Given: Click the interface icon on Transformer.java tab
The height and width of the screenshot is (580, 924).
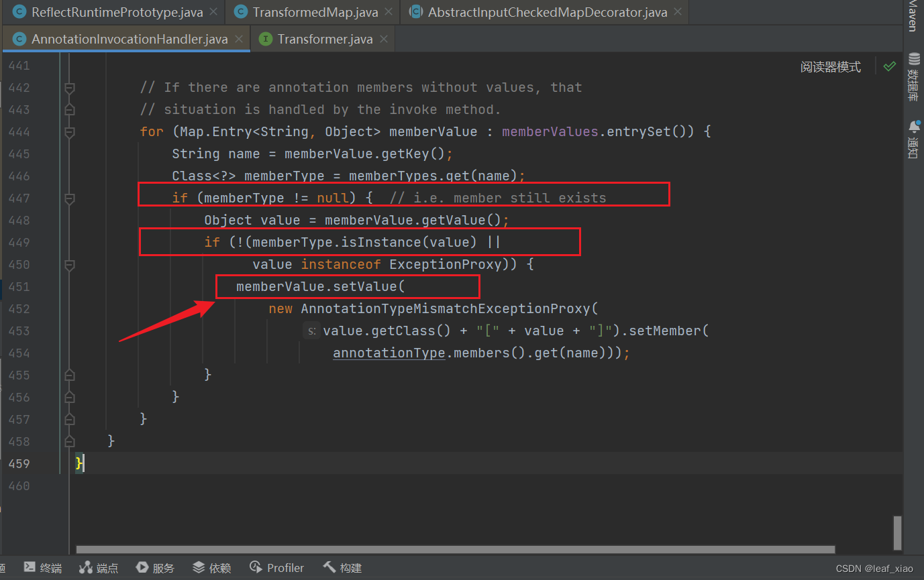Looking at the screenshot, I should coord(266,39).
